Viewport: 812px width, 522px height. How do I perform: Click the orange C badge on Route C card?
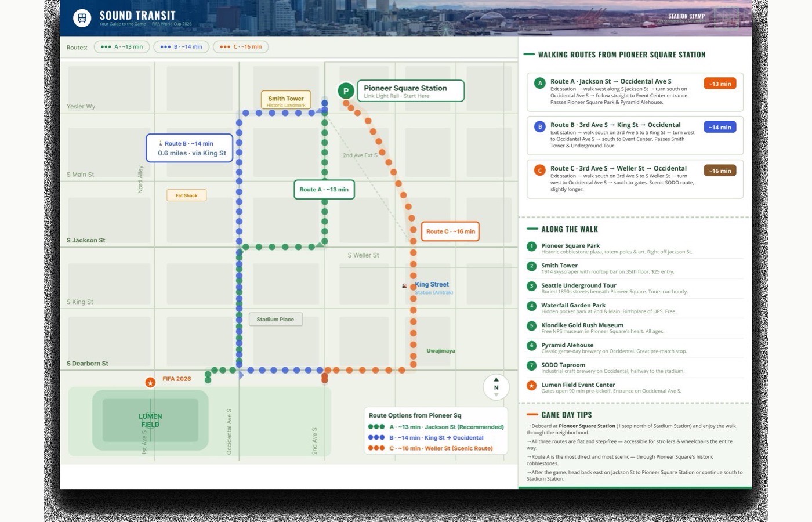pos(540,171)
